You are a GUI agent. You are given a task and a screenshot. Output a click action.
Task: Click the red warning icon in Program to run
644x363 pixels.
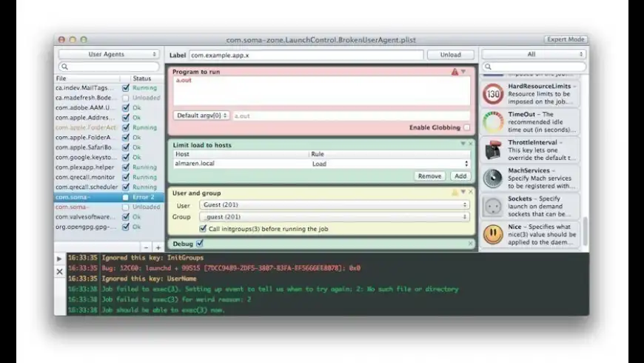[455, 72]
